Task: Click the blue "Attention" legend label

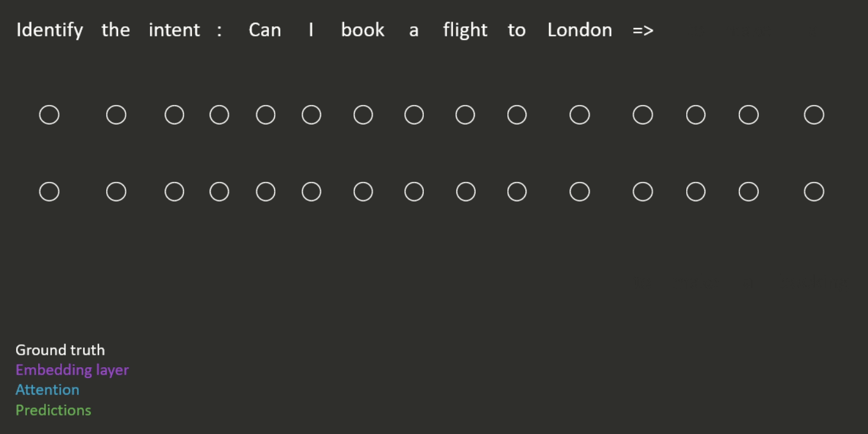Action: pyautogui.click(x=48, y=390)
